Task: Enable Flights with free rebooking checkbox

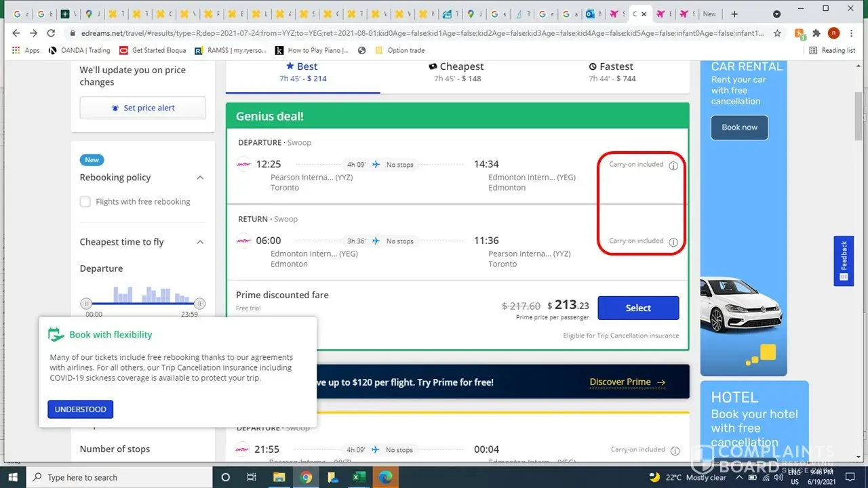Action: [x=85, y=202]
